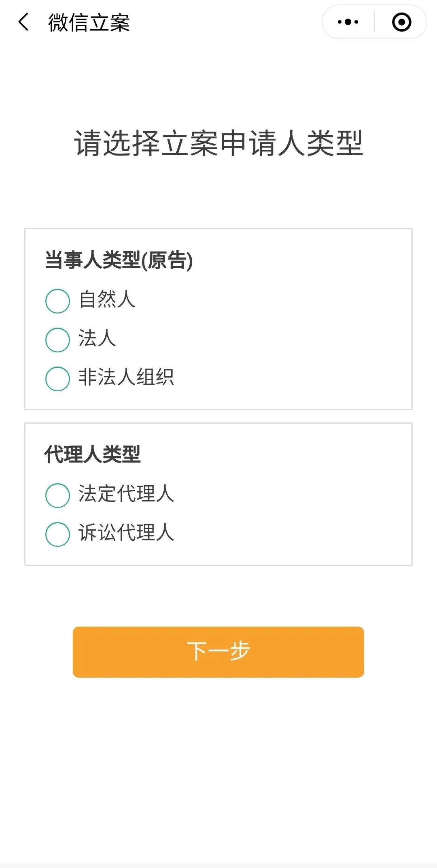The width and height of the screenshot is (437, 868).
Task: Click the 当事人类型(原告) section header
Action: [x=119, y=260]
